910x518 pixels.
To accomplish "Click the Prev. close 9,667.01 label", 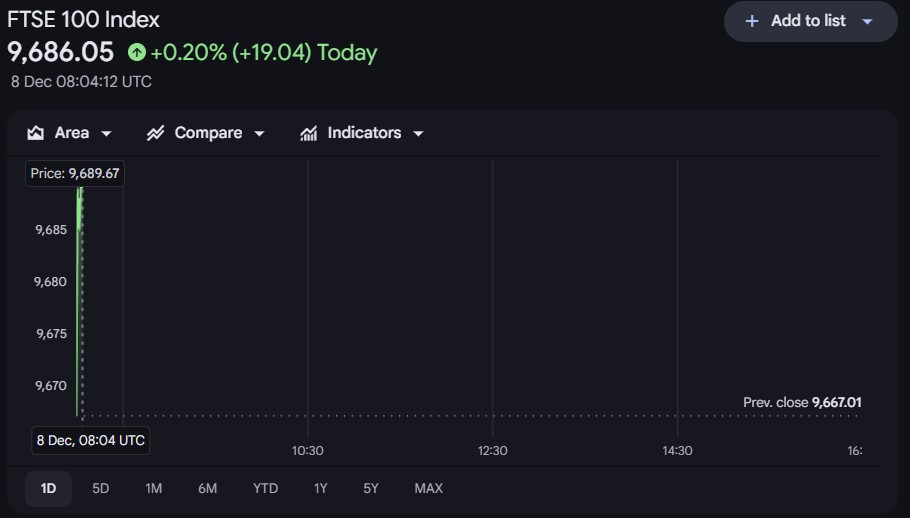I will (x=802, y=403).
